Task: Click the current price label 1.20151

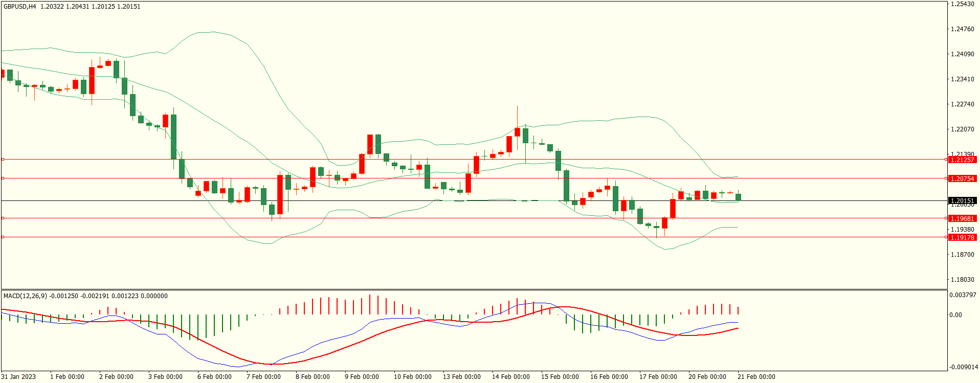Action: 962,200
